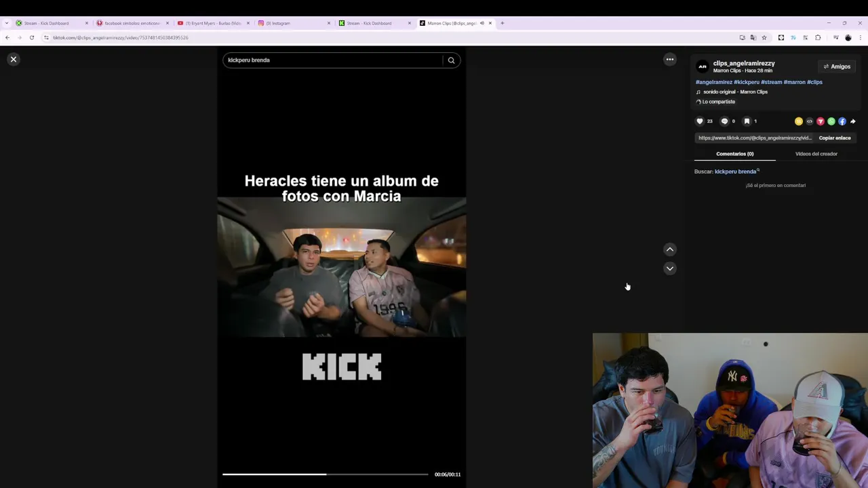The image size is (868, 488).
Task: Open clips_angelramirezzy profile name
Action: tap(744, 63)
